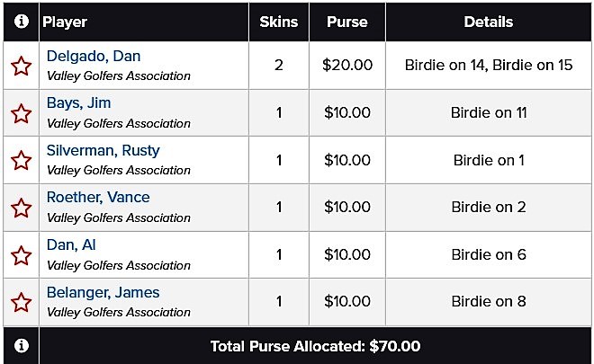Star the Dan, Al row
The width and height of the screenshot is (594, 364).
point(22,255)
